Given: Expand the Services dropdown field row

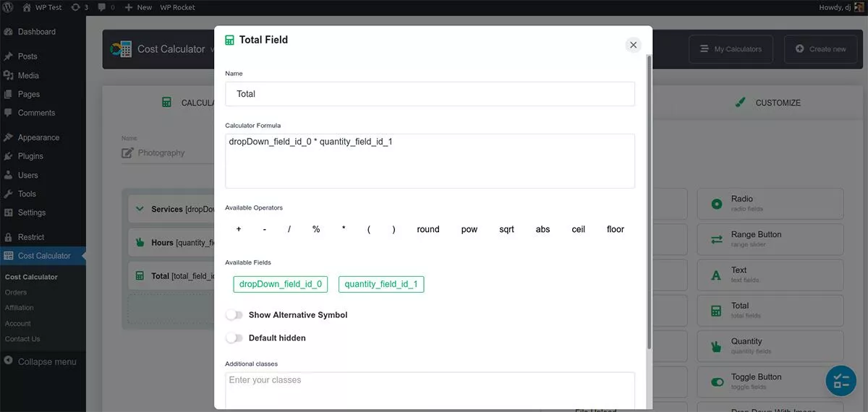Looking at the screenshot, I should [140, 209].
